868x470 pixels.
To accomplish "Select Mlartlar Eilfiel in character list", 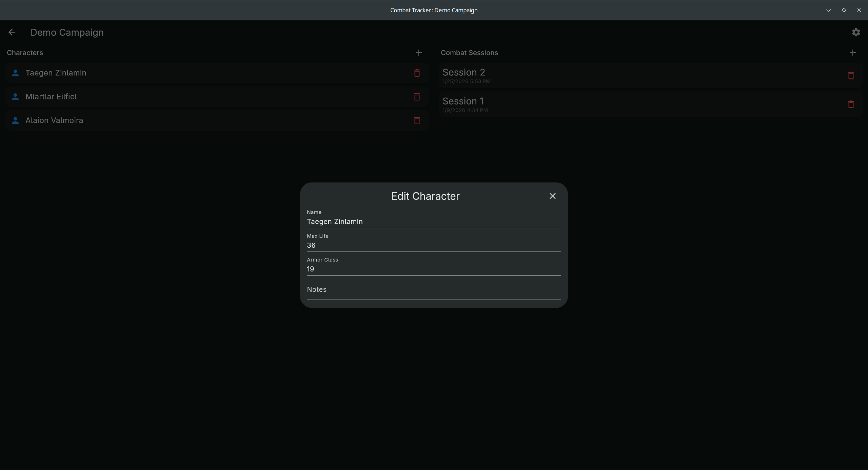I will [x=51, y=97].
